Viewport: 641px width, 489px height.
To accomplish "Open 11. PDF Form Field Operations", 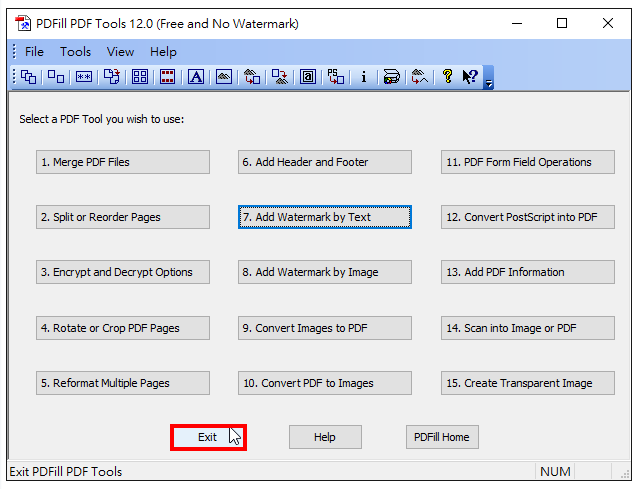I will tap(528, 162).
